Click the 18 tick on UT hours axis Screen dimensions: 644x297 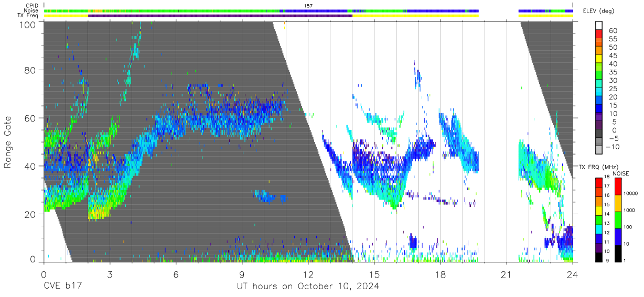440,274
